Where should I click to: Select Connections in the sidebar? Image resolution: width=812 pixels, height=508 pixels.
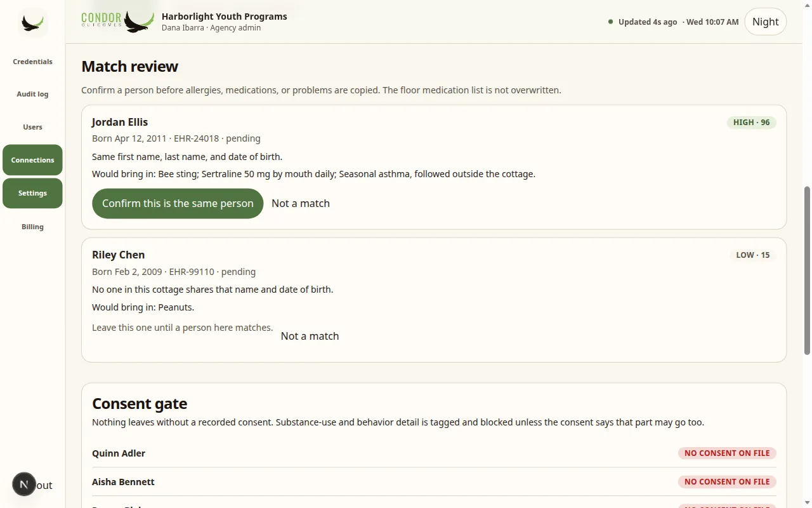coord(32,160)
